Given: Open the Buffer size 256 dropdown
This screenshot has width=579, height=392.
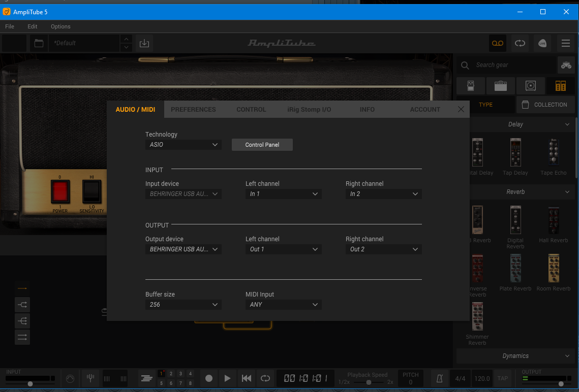Looking at the screenshot, I should pos(184,305).
